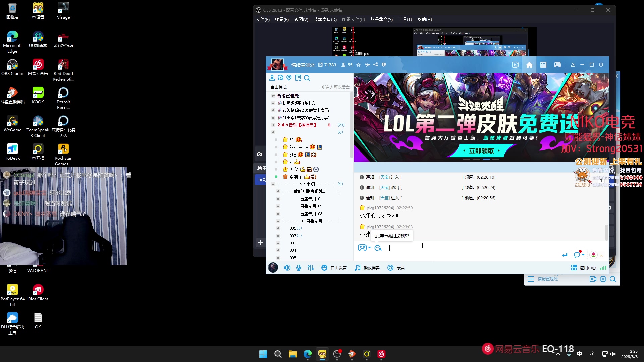Viewport: 644px width, 362px height.
Task: Open the OBS 工具(T) menu
Action: [x=405, y=20]
